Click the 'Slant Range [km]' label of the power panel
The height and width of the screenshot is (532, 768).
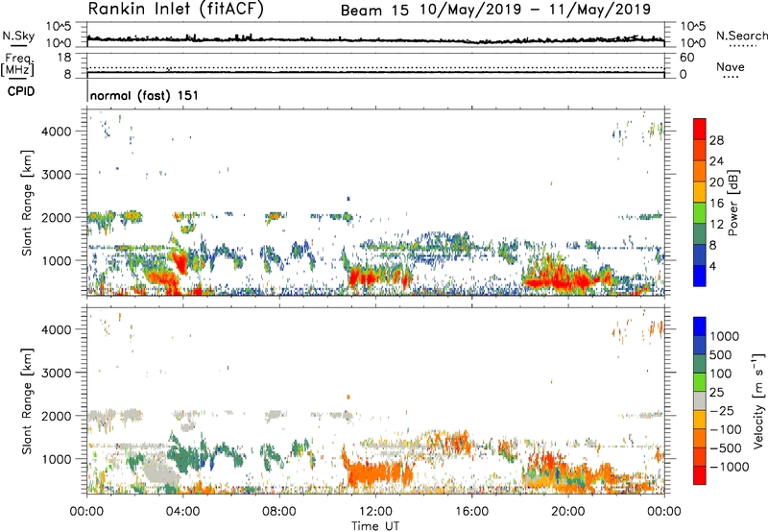[x=27, y=203]
